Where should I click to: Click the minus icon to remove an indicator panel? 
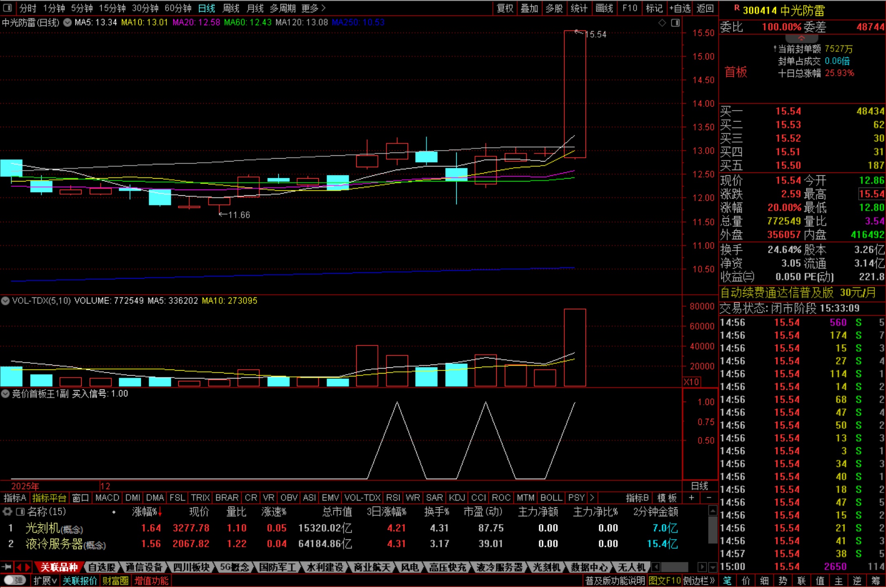pos(709,498)
